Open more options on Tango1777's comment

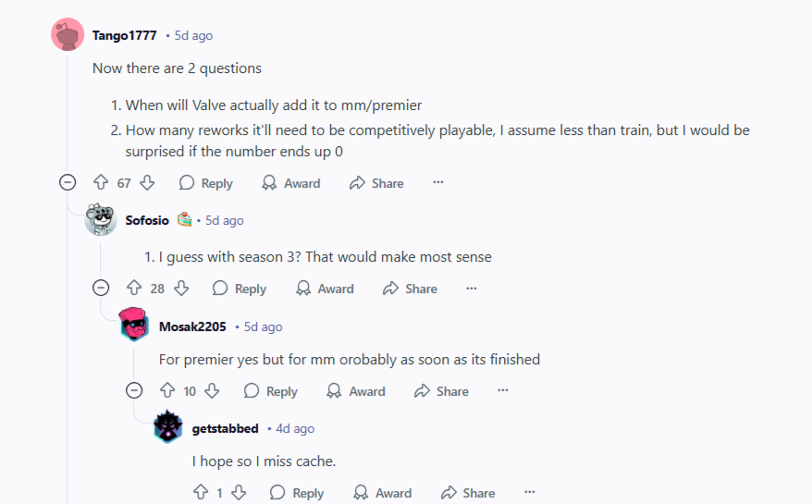coord(438,183)
